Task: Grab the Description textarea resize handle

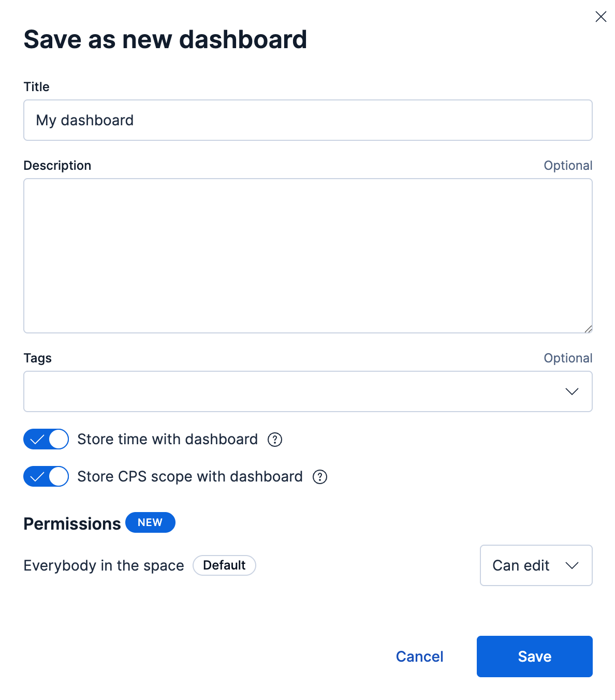Action: 588,329
